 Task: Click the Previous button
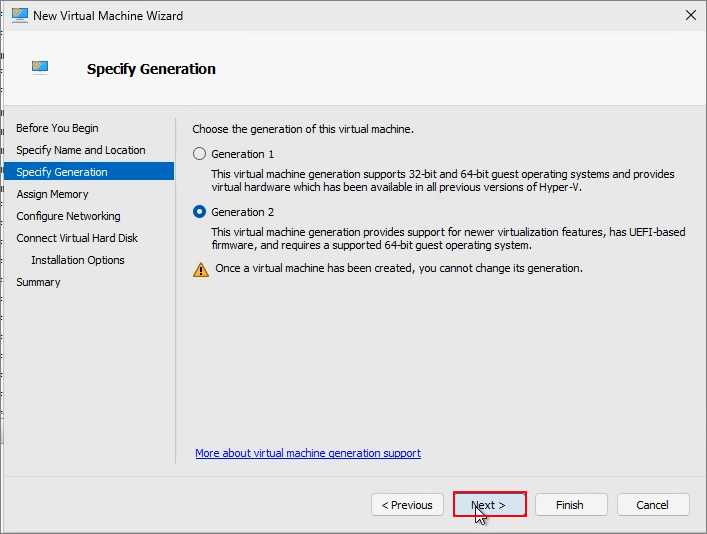(x=407, y=505)
